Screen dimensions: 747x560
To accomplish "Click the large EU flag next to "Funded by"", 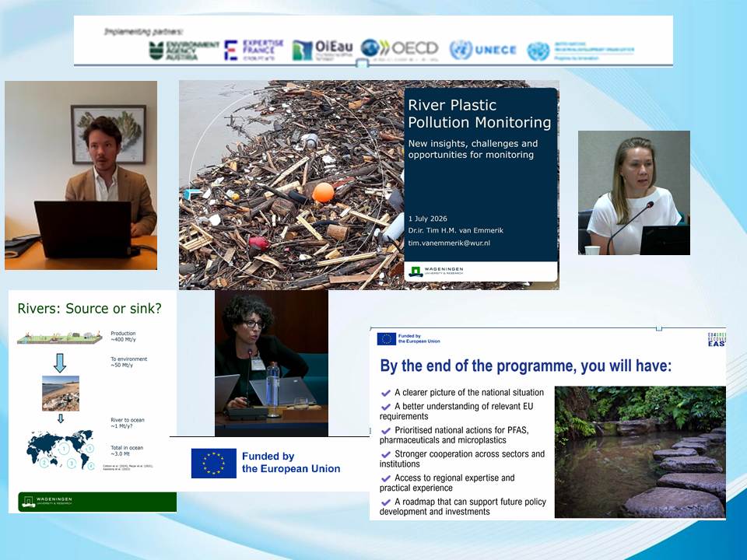I will 214,463.
